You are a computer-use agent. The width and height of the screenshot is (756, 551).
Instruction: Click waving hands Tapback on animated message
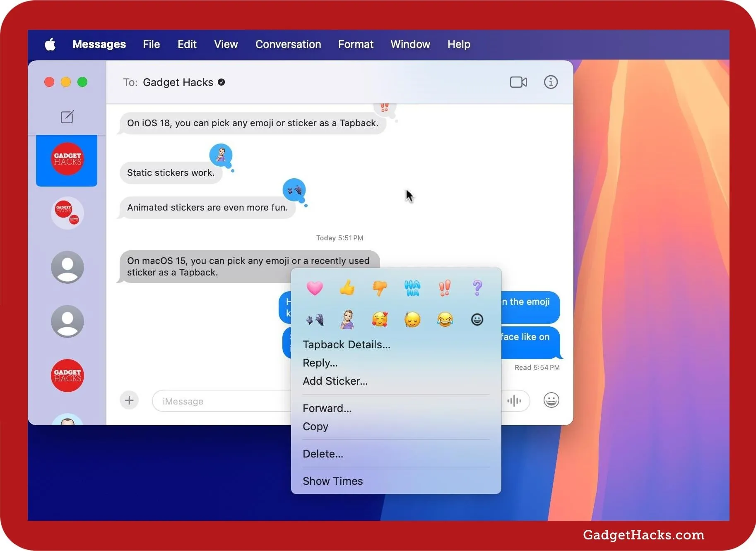[x=294, y=190]
